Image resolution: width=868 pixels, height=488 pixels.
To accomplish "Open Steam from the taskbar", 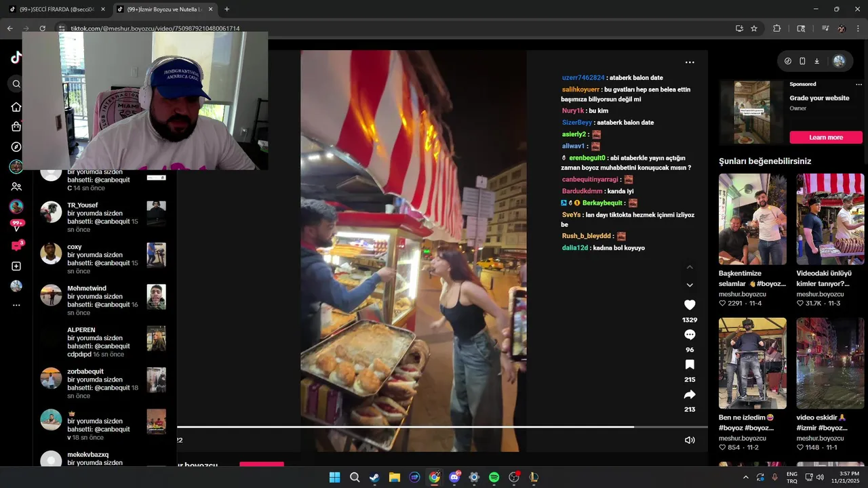I will pos(374,477).
